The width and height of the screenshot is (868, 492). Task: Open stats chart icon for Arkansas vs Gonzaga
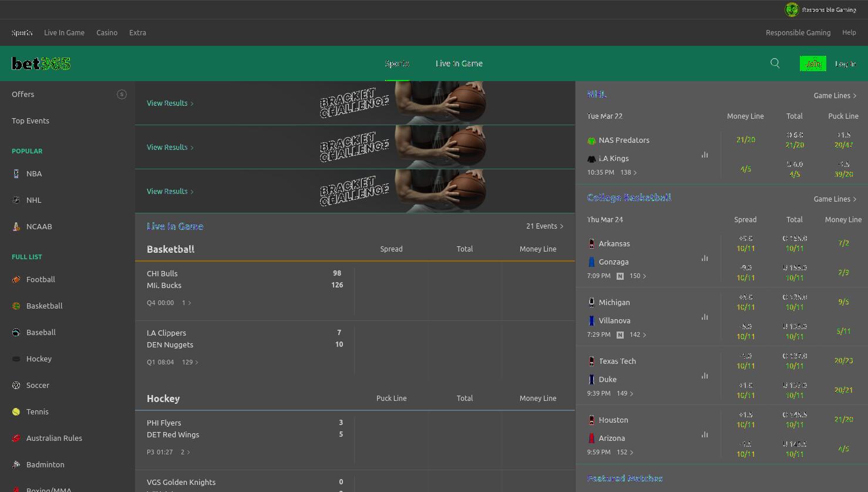[705, 258]
